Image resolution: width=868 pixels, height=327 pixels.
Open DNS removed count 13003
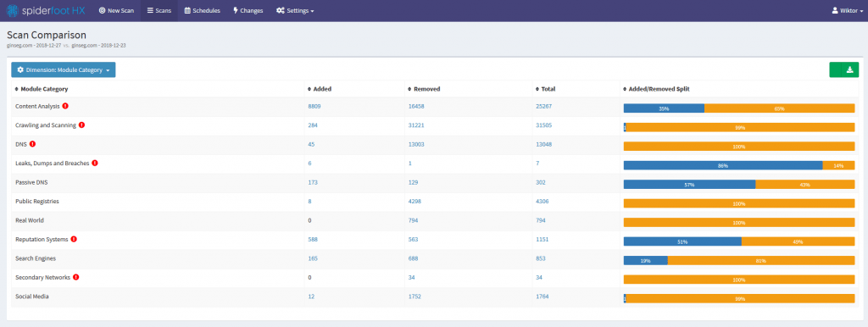(416, 144)
